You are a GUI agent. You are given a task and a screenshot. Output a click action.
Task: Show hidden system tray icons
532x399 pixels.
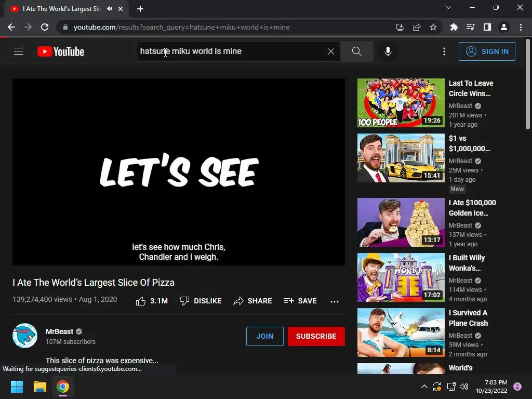pyautogui.click(x=424, y=387)
